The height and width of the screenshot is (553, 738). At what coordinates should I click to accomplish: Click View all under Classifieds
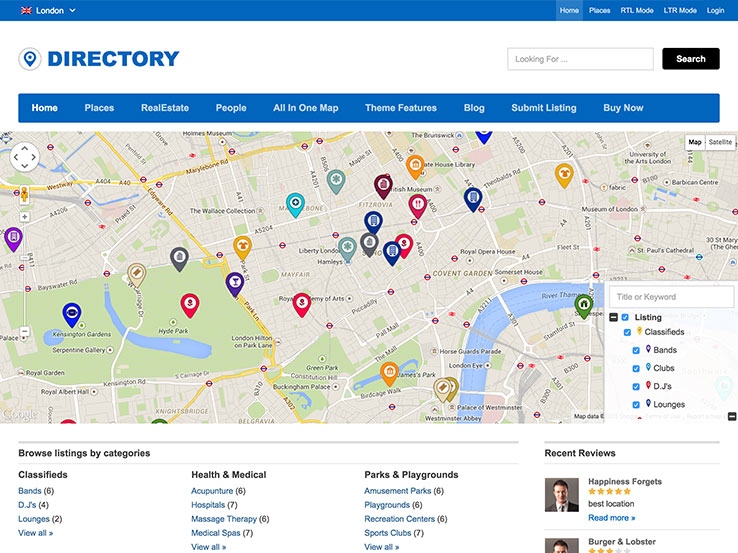[36, 533]
